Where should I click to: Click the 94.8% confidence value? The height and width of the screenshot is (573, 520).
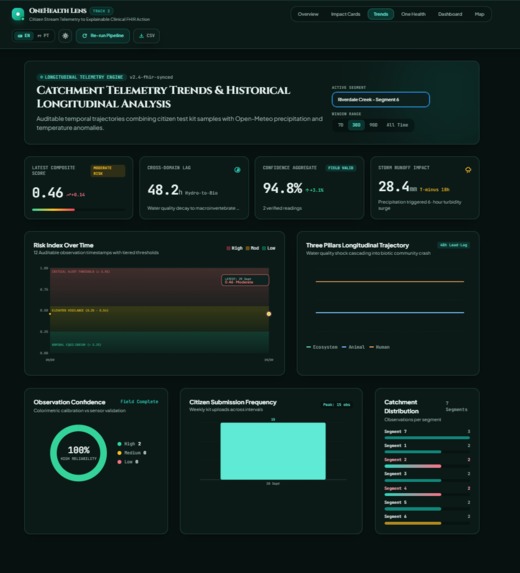click(x=282, y=188)
